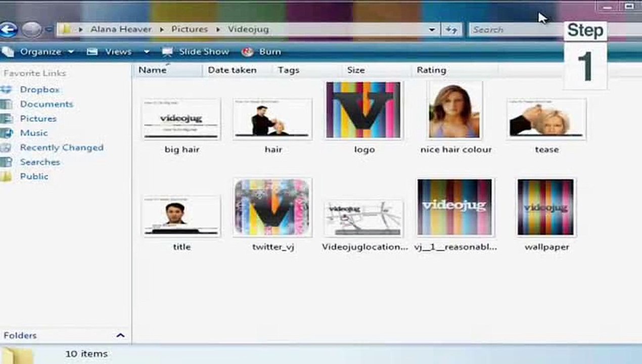Click the Folders pane label
The height and width of the screenshot is (364, 642).
tap(20, 336)
